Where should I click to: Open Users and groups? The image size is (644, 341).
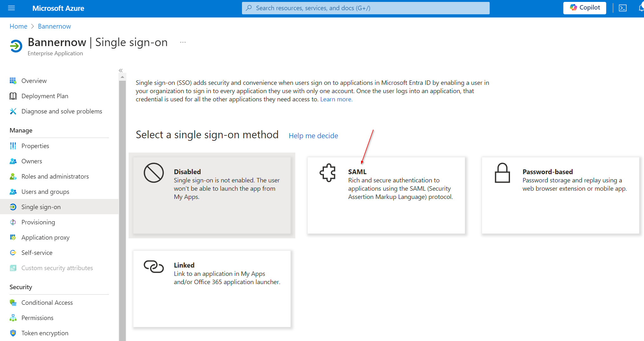[45, 192]
